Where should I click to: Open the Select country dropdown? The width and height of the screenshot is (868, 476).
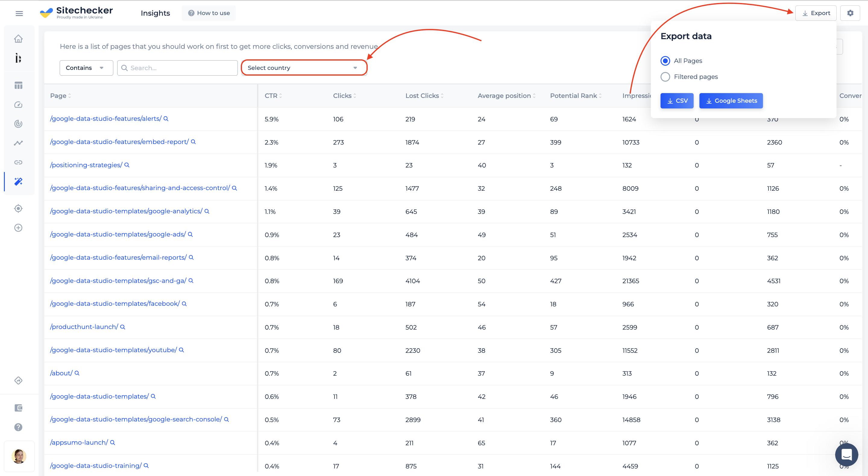(x=304, y=68)
